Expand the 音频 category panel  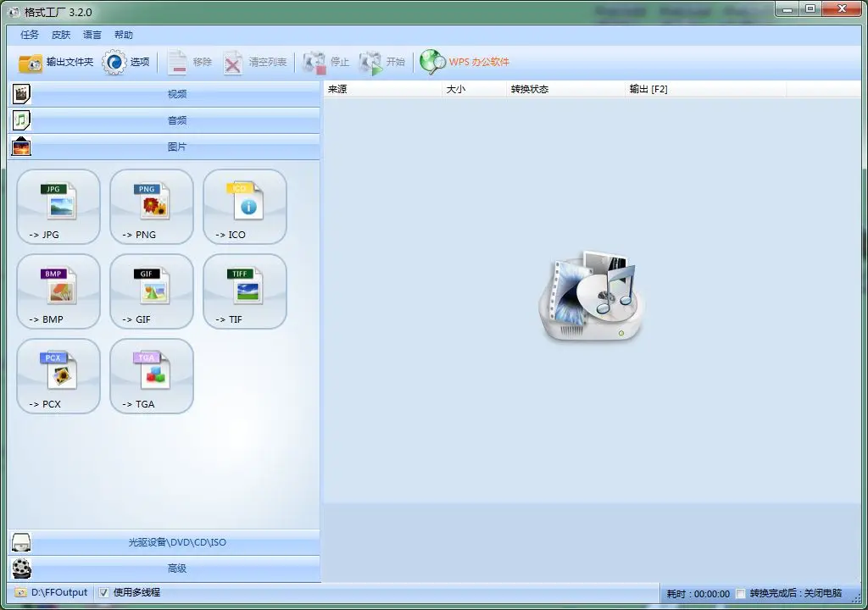[176, 120]
